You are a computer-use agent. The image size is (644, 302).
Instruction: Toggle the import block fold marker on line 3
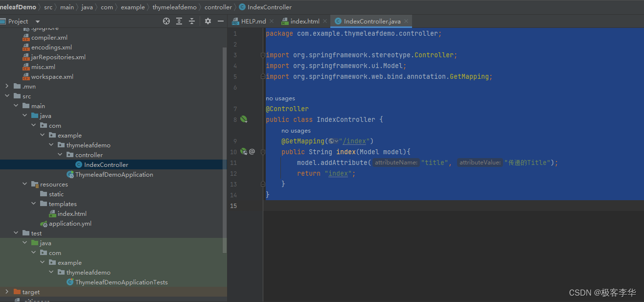coord(263,55)
